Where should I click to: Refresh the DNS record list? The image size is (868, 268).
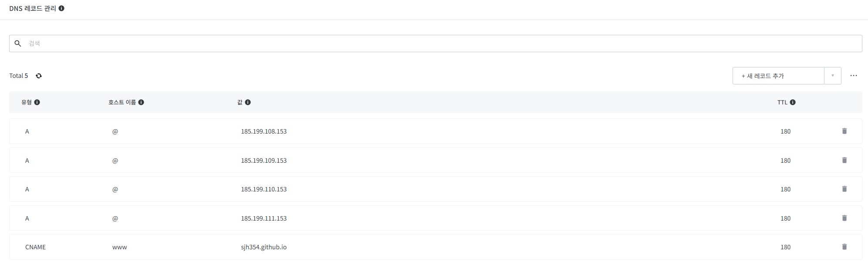39,76
